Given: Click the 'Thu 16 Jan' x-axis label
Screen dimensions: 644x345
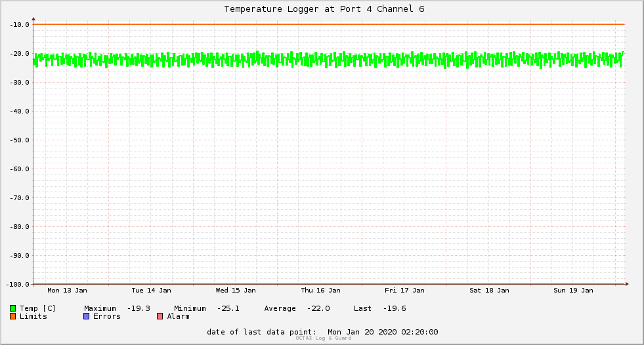Looking at the screenshot, I should click(320, 290).
